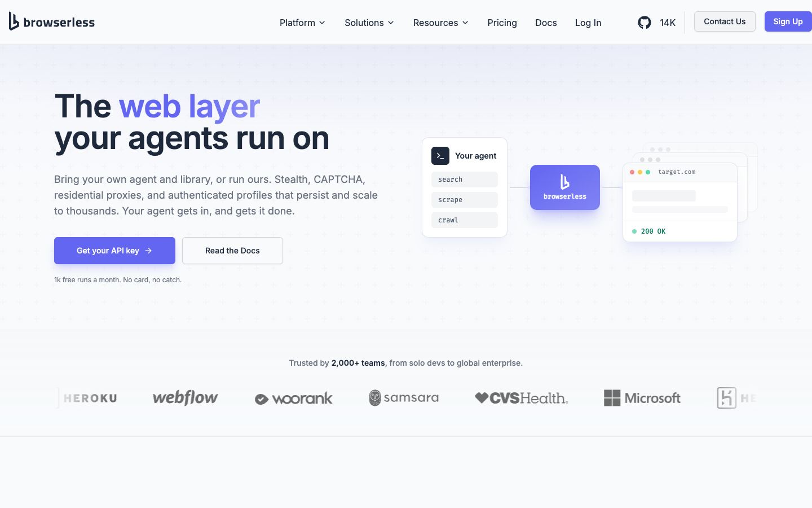The image size is (812, 508).
Task: Click the target.com address text
Action: (x=677, y=172)
